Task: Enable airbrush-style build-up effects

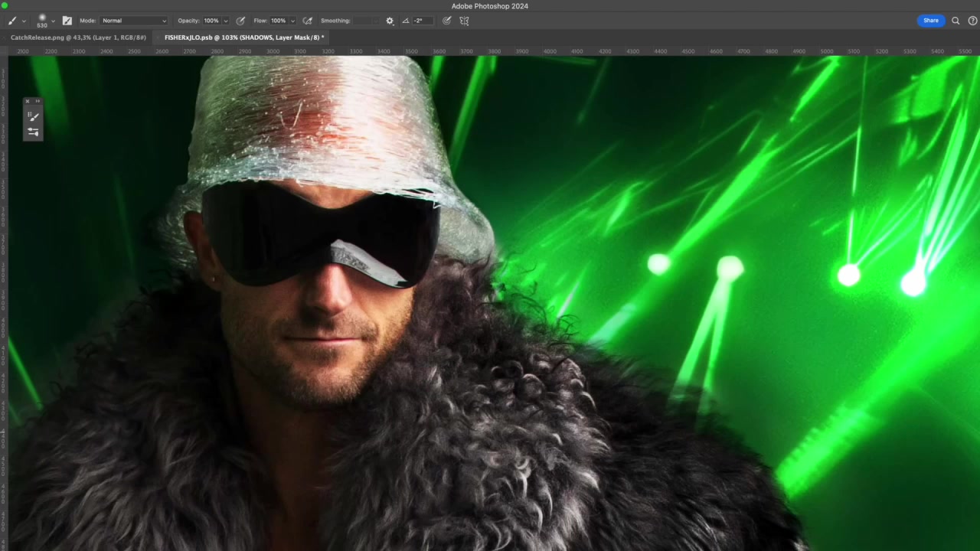Action: pos(308,21)
